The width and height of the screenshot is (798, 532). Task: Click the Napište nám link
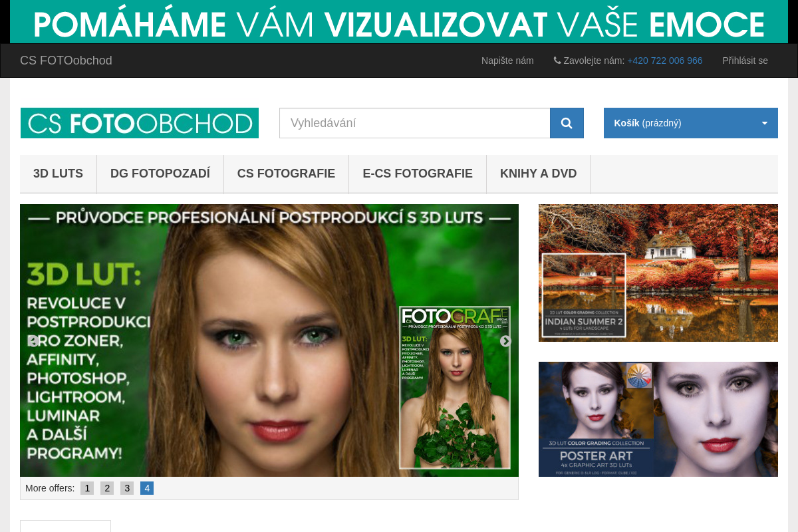(507, 61)
